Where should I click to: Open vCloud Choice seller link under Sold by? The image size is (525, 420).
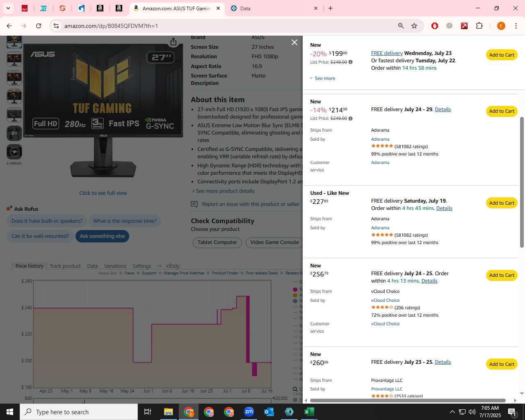click(385, 300)
